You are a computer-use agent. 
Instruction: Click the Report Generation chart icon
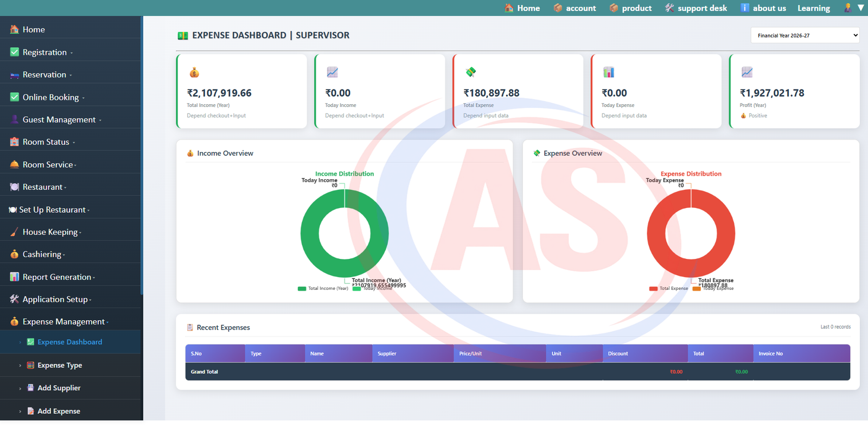15,277
